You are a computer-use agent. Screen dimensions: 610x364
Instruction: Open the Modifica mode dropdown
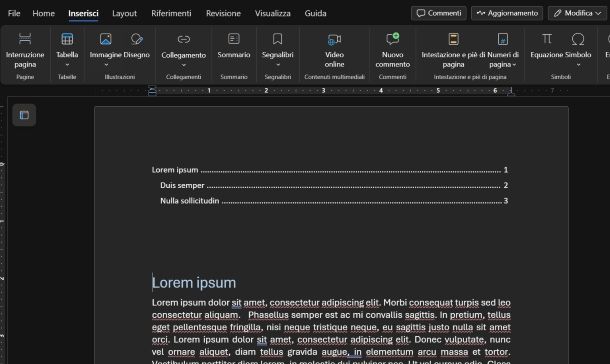click(577, 13)
